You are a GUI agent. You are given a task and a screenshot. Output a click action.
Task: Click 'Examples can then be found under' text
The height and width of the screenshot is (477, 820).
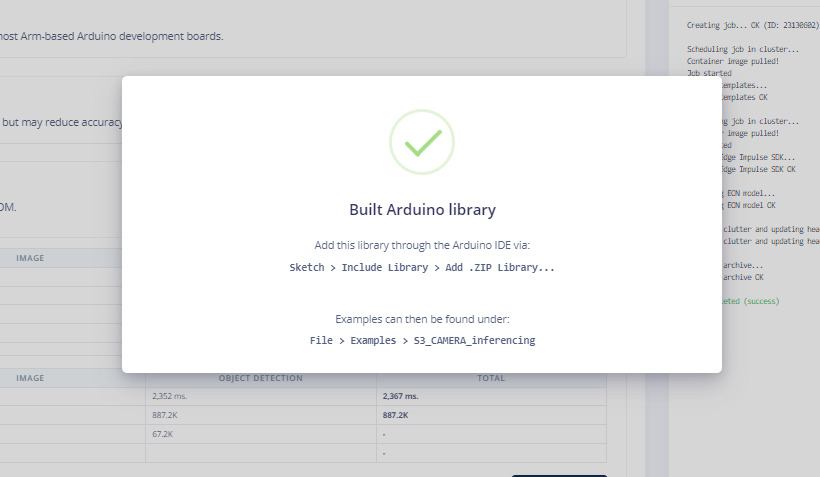(422, 319)
